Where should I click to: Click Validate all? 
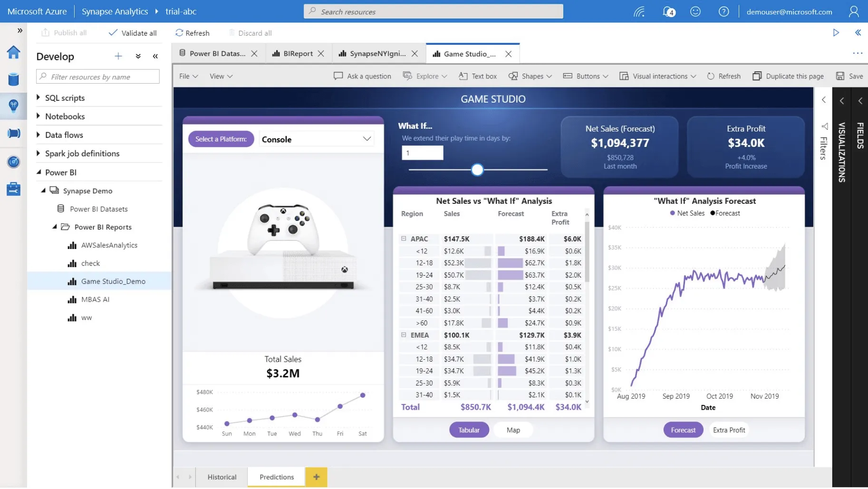pos(133,33)
